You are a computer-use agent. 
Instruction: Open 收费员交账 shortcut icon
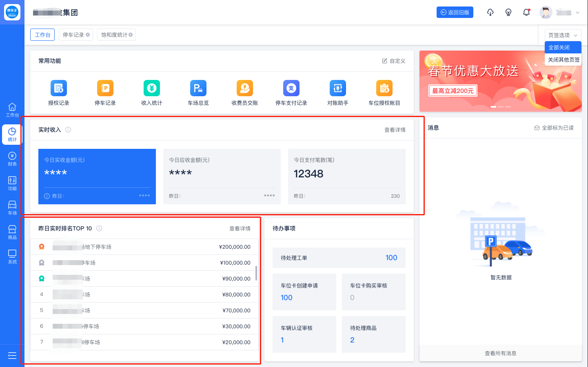245,88
